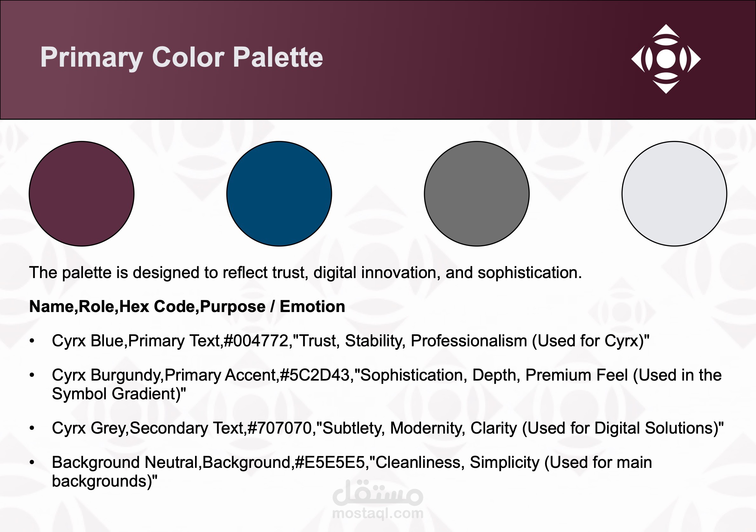
Task: Select the #707070 hex code text
Action: pyautogui.click(x=280, y=428)
